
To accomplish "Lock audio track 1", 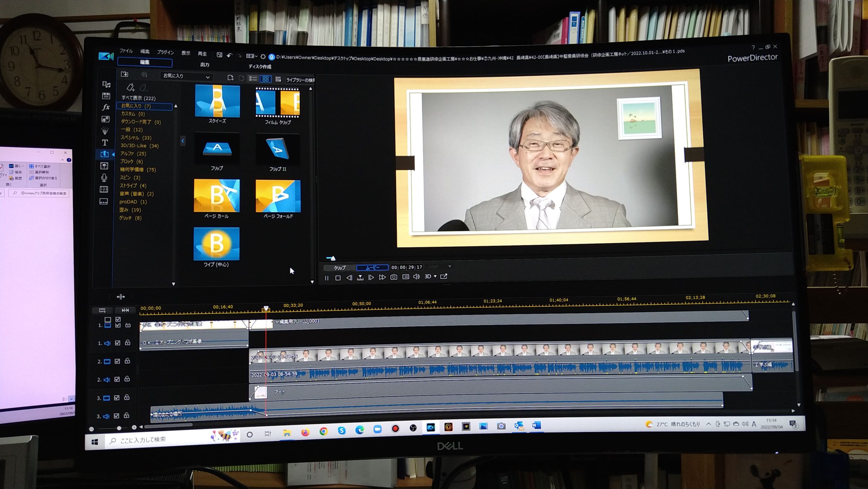I will (127, 343).
